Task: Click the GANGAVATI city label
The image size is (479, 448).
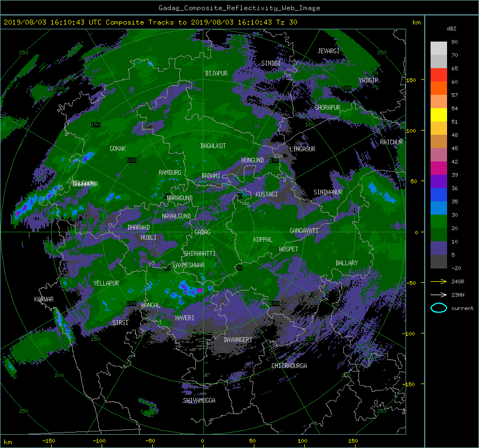Action: click(x=304, y=230)
